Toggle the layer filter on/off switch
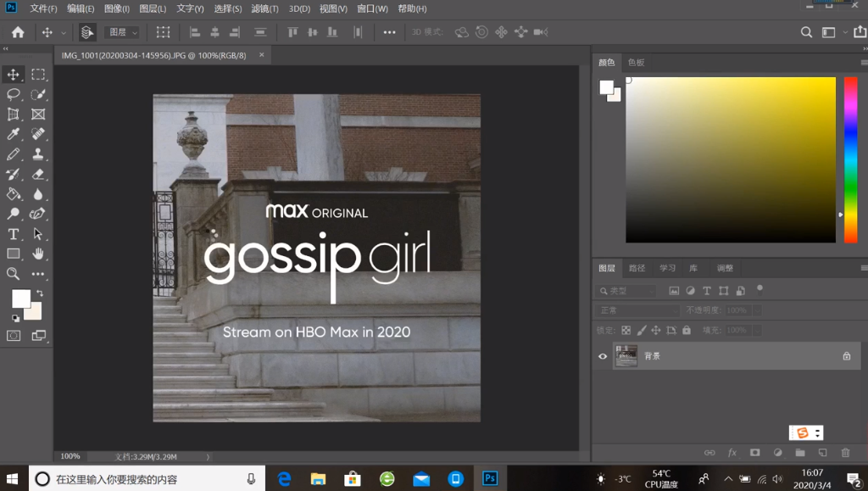The height and width of the screenshot is (491, 868). (x=760, y=289)
